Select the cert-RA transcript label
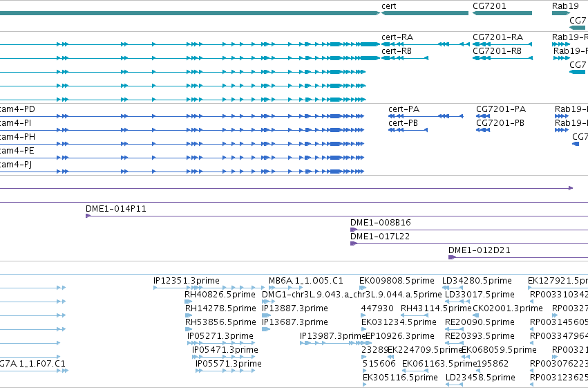Viewport: 588px width, 388px height. pyautogui.click(x=397, y=37)
